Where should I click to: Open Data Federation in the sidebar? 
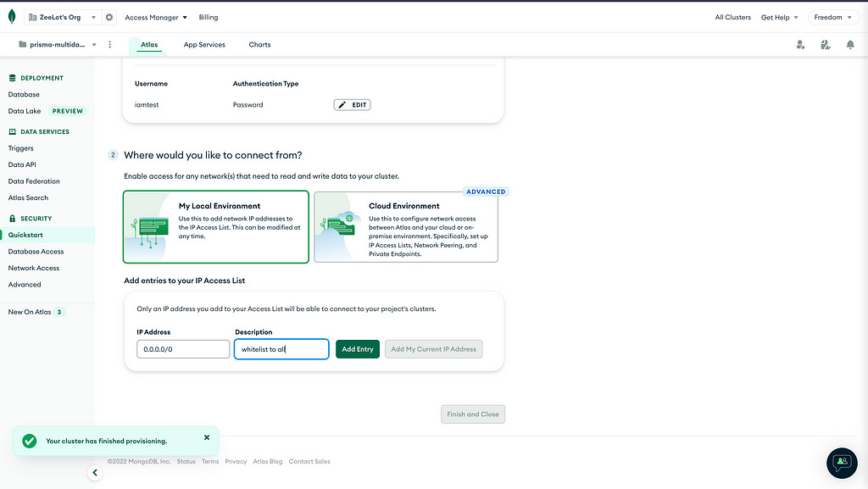tap(34, 181)
